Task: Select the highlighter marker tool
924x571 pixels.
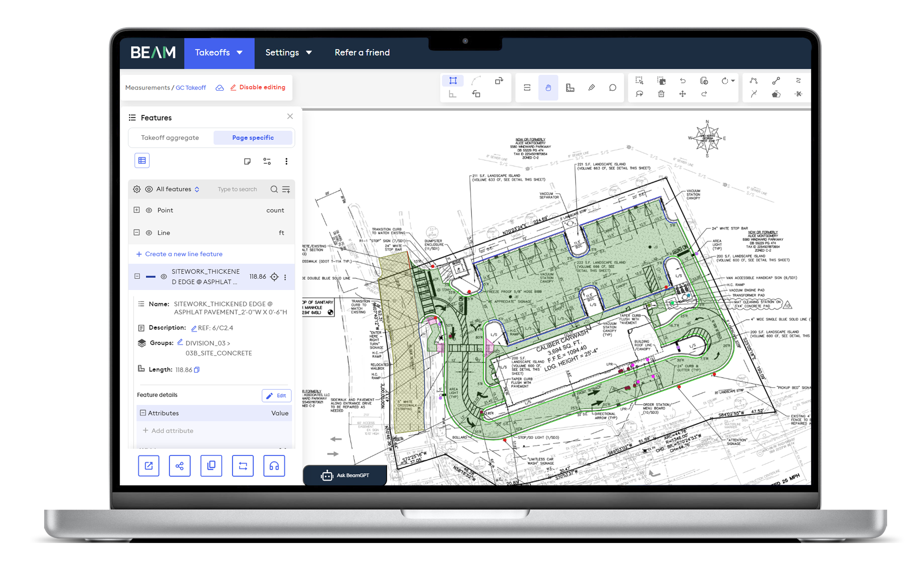Action: (591, 88)
